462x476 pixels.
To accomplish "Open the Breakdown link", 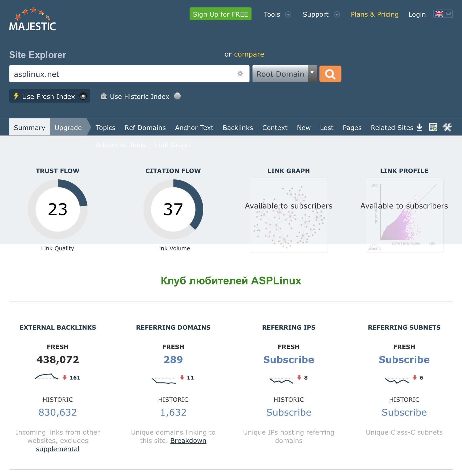I will coord(188,441).
